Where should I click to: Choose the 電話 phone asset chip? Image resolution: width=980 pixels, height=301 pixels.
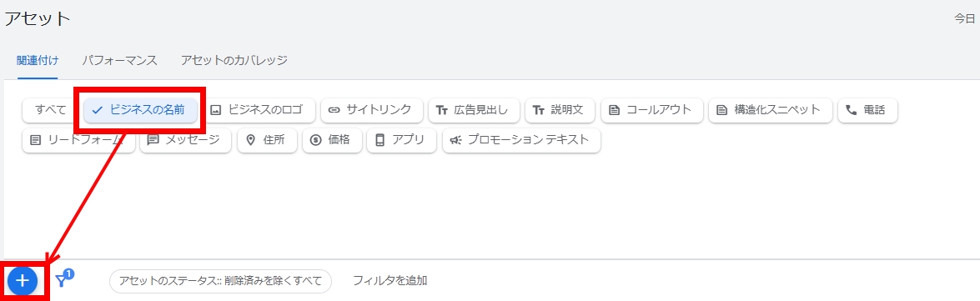(867, 110)
